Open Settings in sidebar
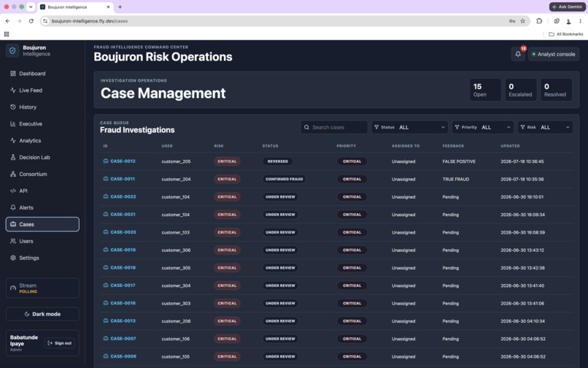 point(42,258)
